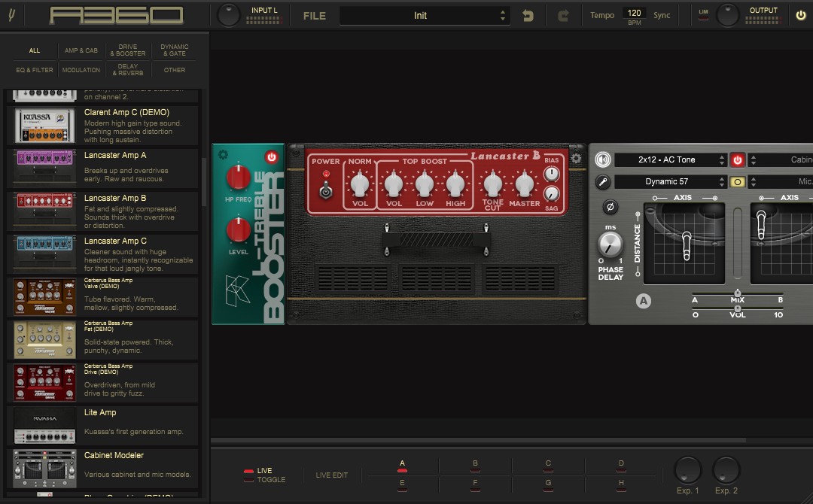Click the tuner fork icon
This screenshot has height=504, width=813.
[x=11, y=15]
